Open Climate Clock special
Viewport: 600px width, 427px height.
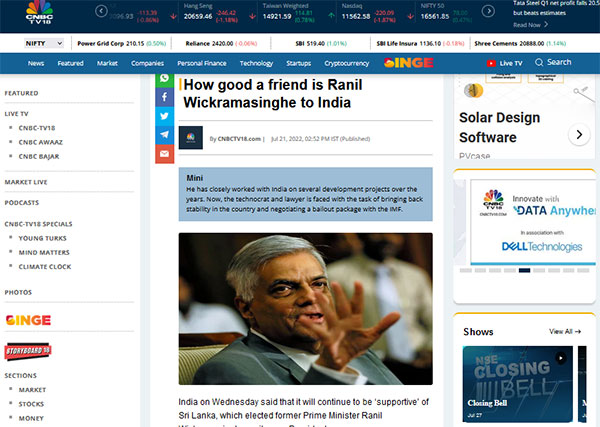(45, 266)
